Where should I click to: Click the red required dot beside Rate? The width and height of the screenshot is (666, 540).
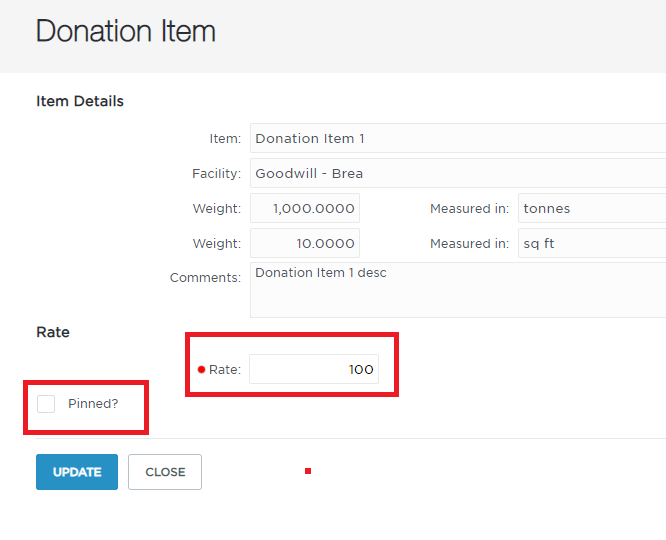201,370
